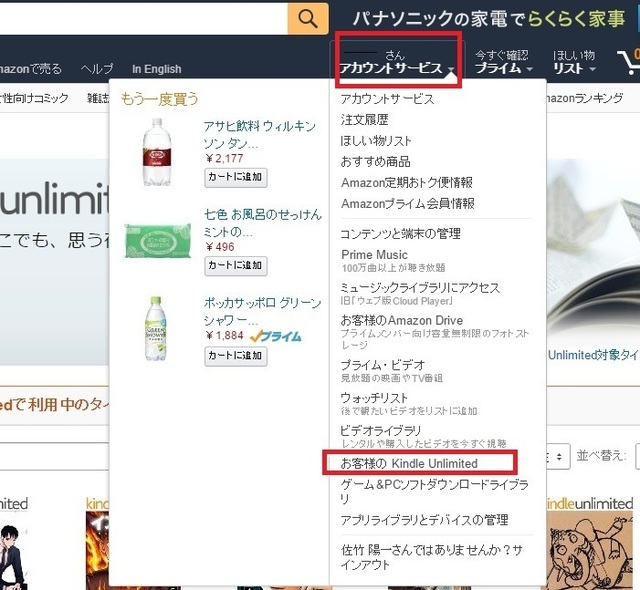
Task: Open お客様のAmazon Drive
Action: click(x=402, y=320)
